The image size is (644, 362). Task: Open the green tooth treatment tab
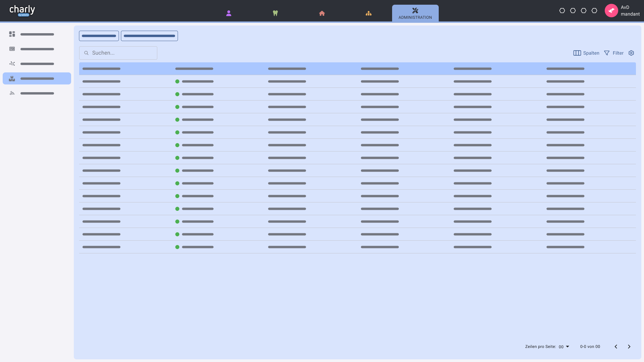coord(275,13)
